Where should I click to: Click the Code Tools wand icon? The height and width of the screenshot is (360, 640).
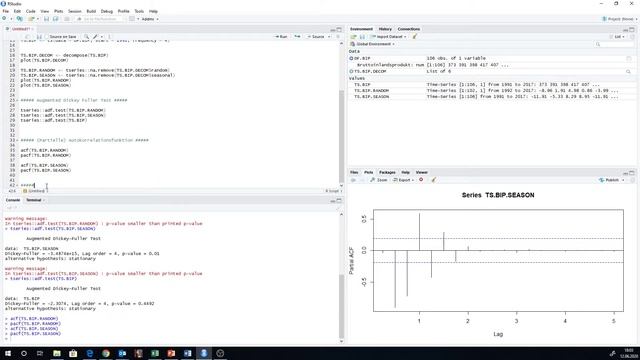coord(95,37)
